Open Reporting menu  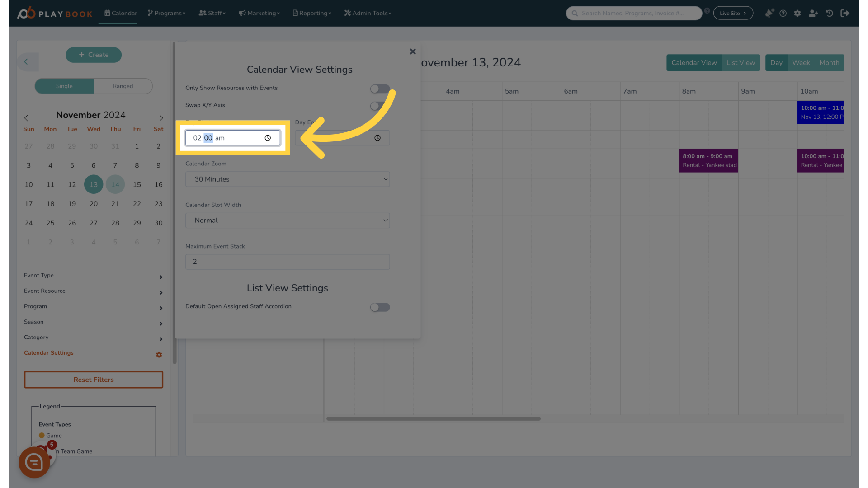[312, 13]
